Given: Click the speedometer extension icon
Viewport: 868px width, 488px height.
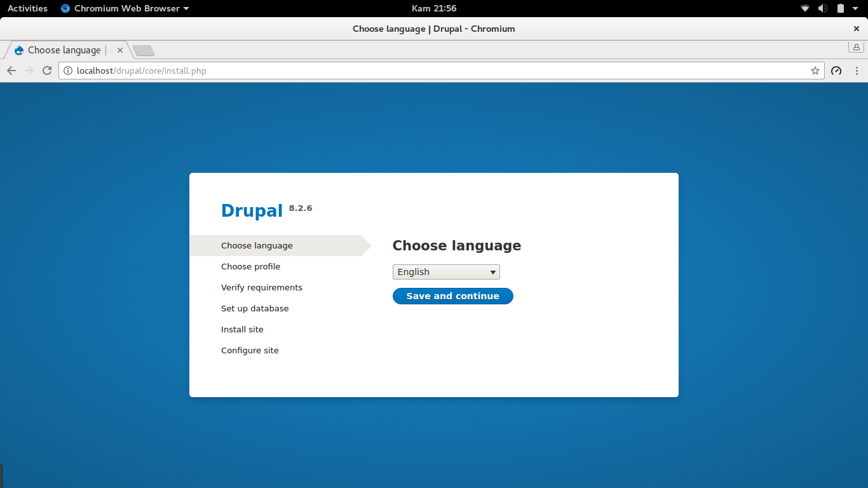Looking at the screenshot, I should click(x=836, y=71).
